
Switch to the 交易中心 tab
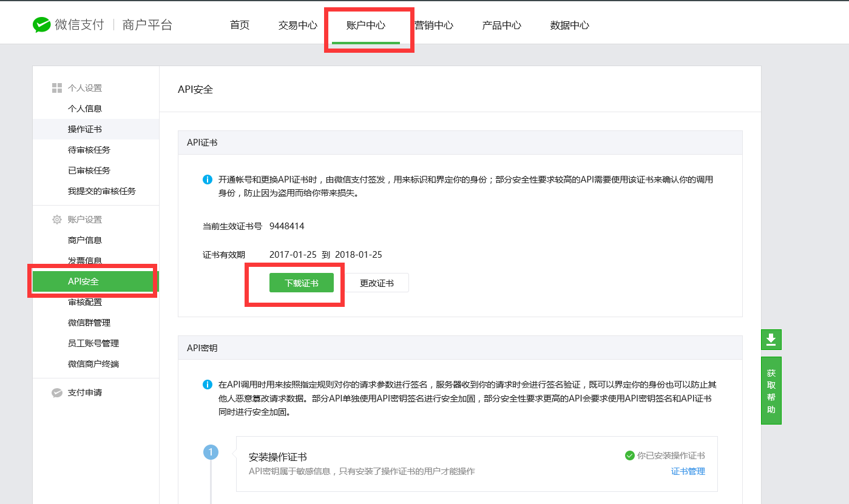[297, 25]
